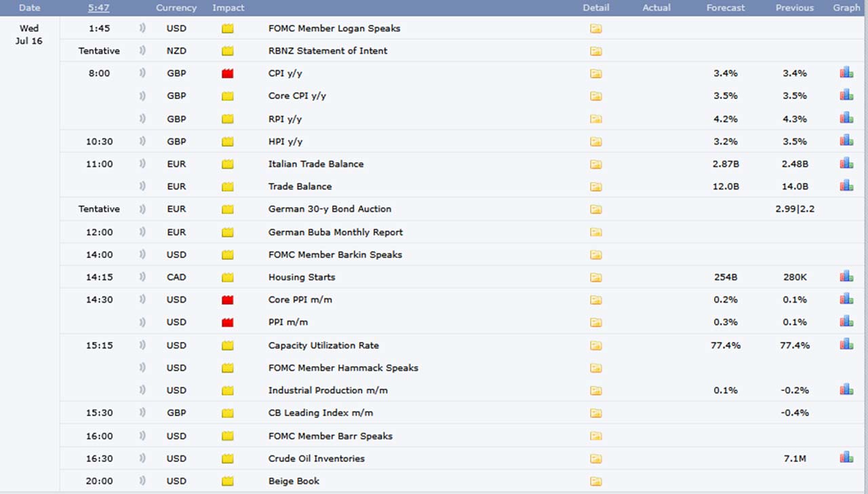Click the Capacity Utilization Rate graph icon
Image resolution: width=868 pixels, height=494 pixels.
click(x=846, y=344)
